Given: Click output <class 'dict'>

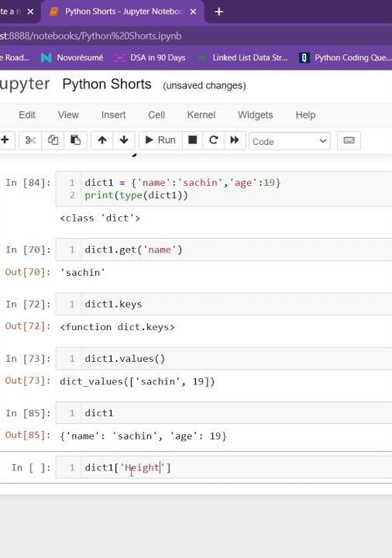Looking at the screenshot, I should point(100,218).
